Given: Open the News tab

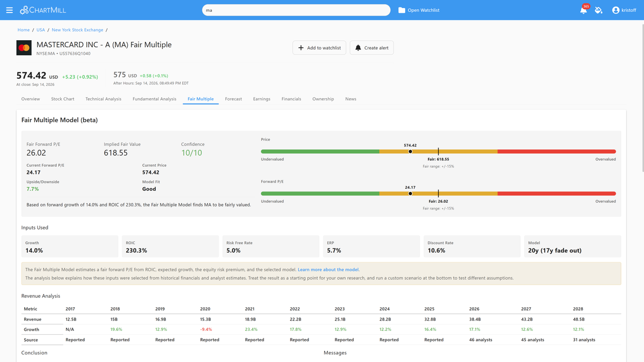Looking at the screenshot, I should tap(350, 99).
